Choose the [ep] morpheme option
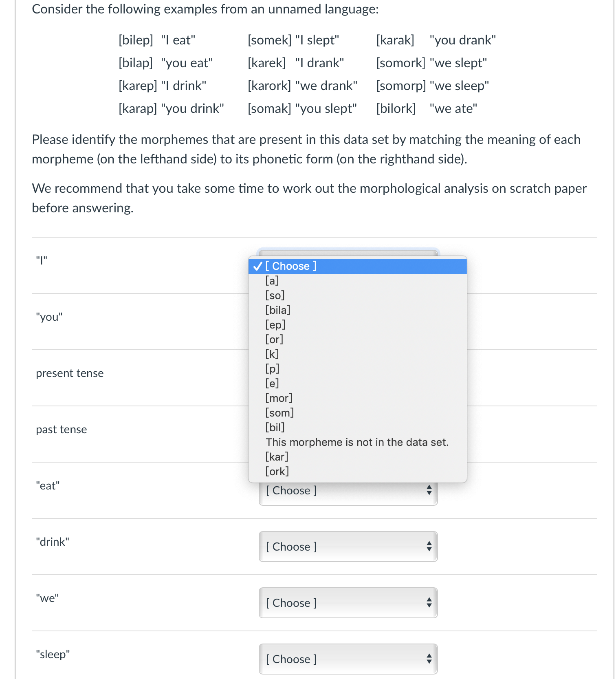The height and width of the screenshot is (679, 616). tap(357, 324)
